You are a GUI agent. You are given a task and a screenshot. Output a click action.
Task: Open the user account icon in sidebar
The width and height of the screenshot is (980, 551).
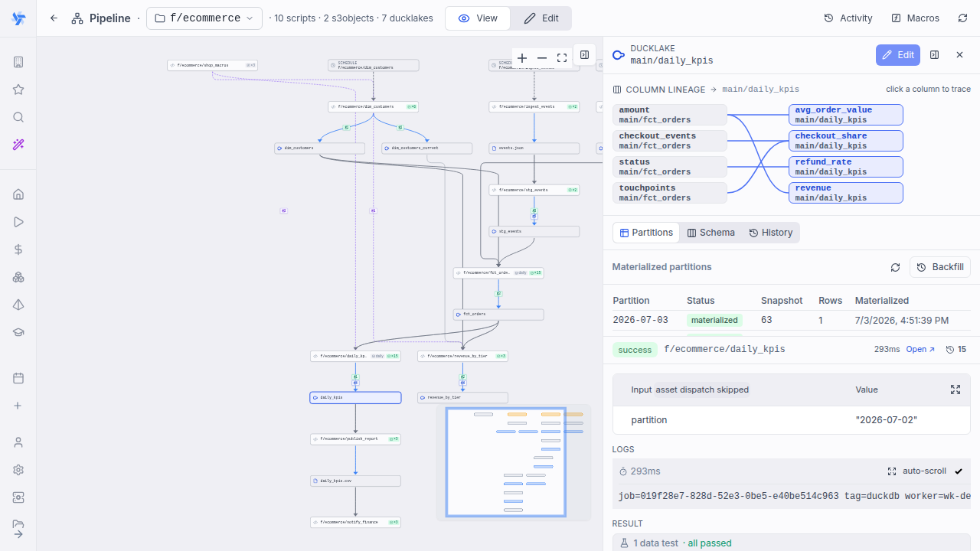click(x=18, y=442)
